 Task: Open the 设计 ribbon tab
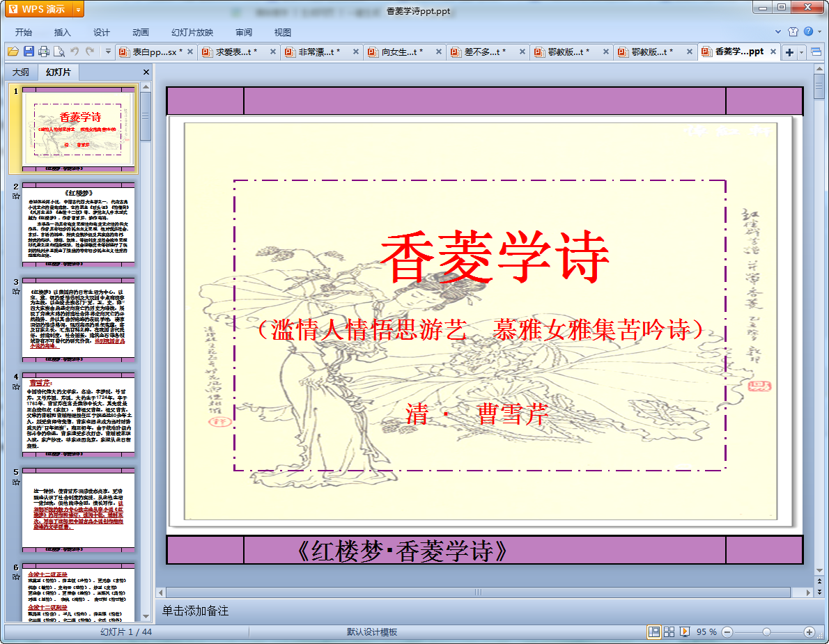[x=102, y=32]
